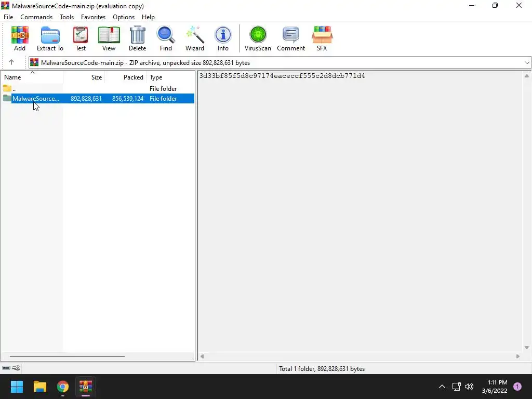
Task: Click comment pane scroll left arrow
Action: tap(202, 356)
